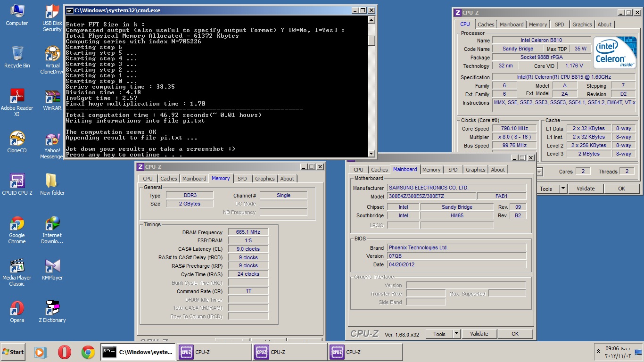The image size is (644, 362).
Task: Click cmd window scrollbar down arrow
Action: click(372, 153)
